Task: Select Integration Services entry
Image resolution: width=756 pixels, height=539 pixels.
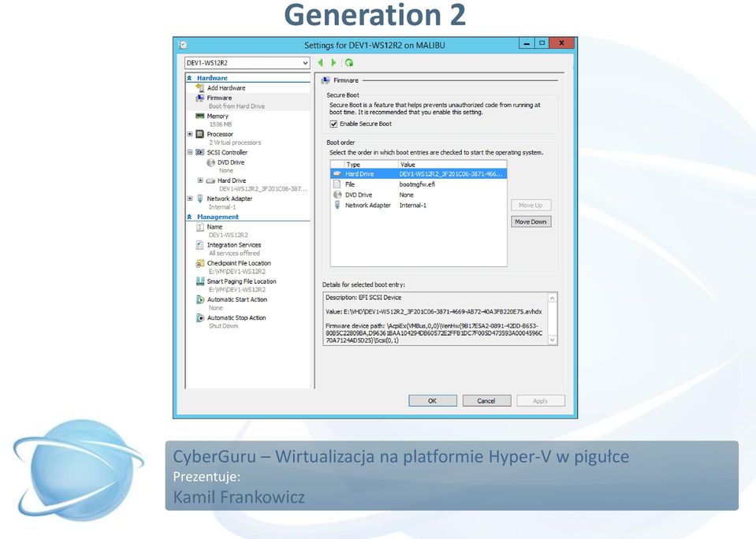Action: coord(234,245)
